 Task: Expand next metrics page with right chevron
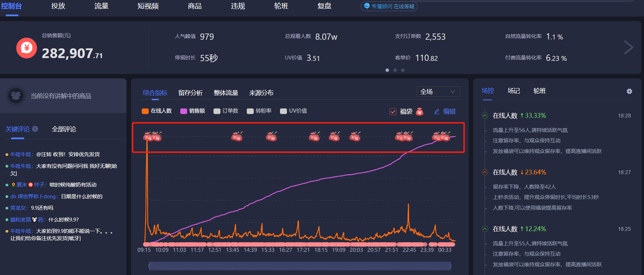[628, 47]
